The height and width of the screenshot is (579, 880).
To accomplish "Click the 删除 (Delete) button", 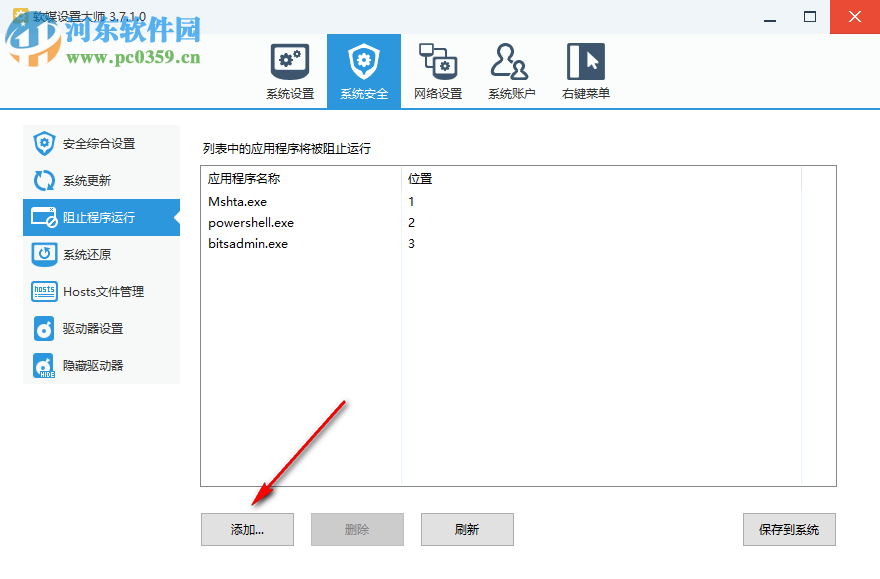I will coord(357,529).
